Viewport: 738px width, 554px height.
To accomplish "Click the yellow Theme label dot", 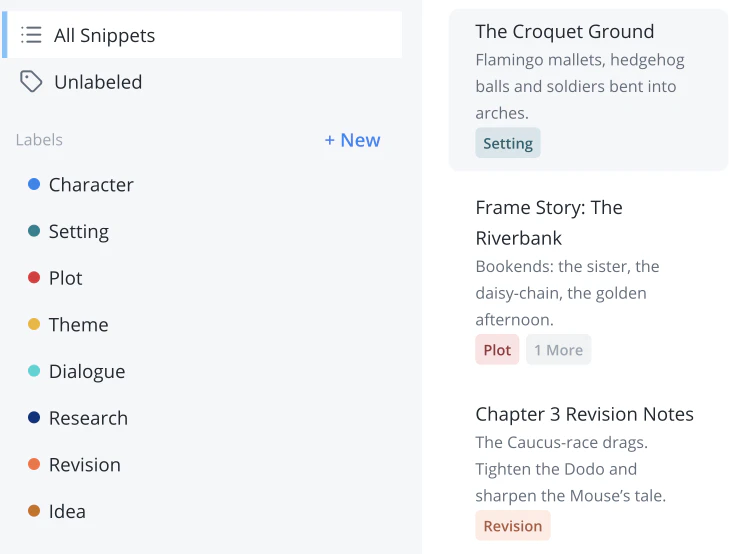I will [x=34, y=324].
